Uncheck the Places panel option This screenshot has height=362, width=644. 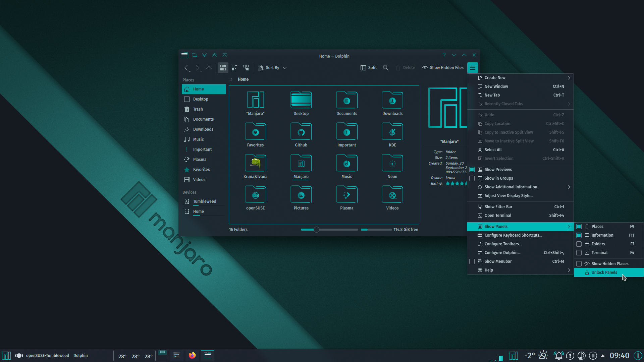(x=579, y=227)
